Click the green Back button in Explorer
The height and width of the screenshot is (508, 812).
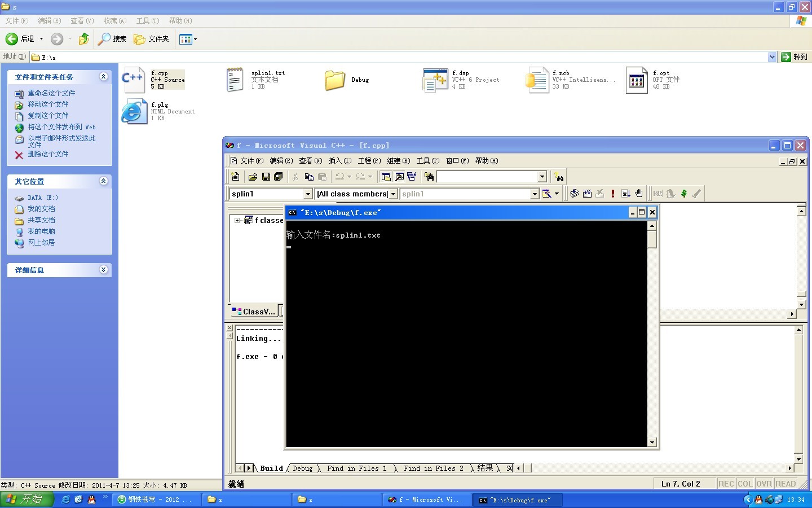tap(20, 39)
